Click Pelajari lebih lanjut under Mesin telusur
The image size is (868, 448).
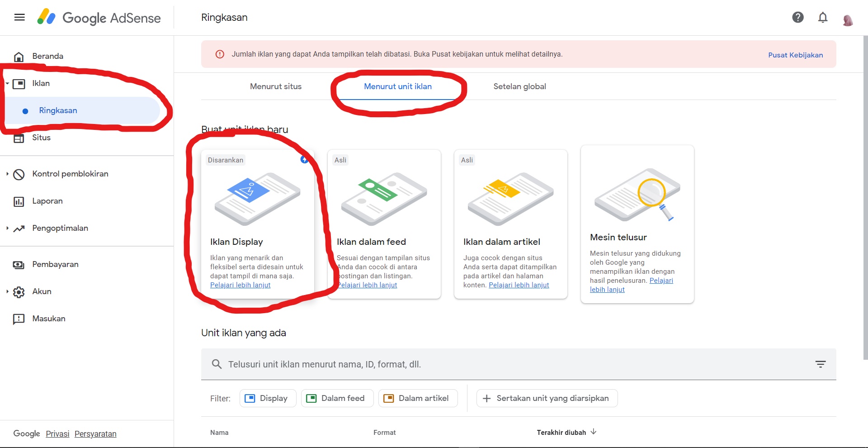661,281
